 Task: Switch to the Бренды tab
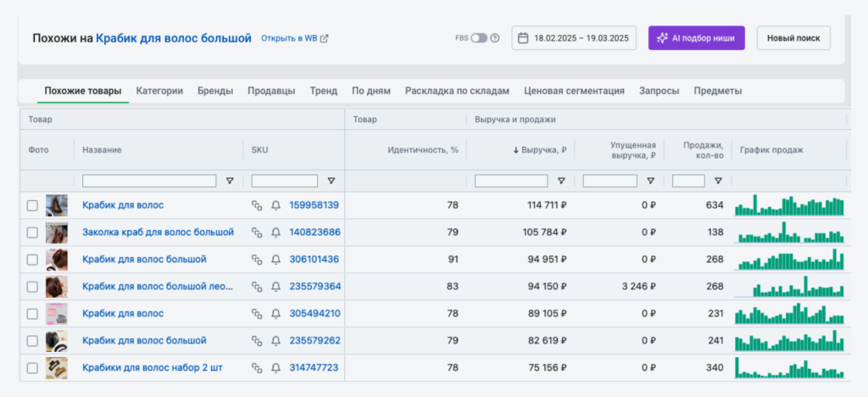point(215,91)
